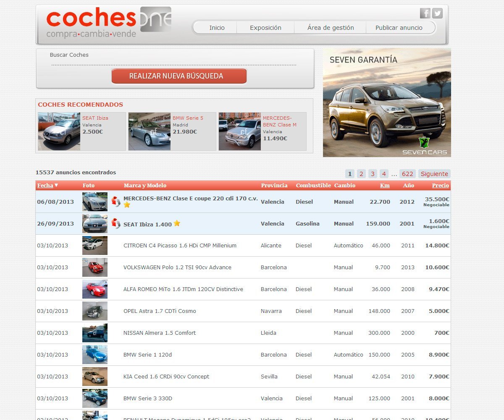Click the SEAT Ibiza 1.400 listing photo
This screenshot has width=504, height=420.
click(95, 223)
